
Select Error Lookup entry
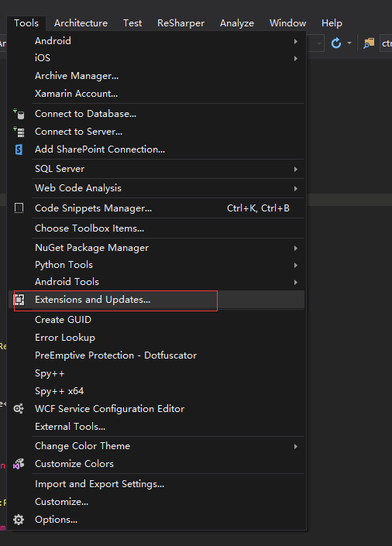pos(156,338)
